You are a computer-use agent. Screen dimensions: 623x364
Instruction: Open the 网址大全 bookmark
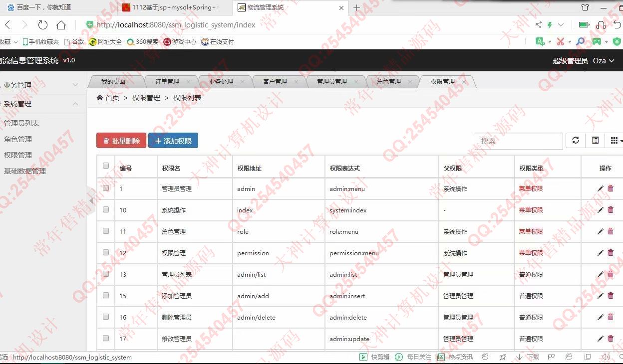coord(106,42)
